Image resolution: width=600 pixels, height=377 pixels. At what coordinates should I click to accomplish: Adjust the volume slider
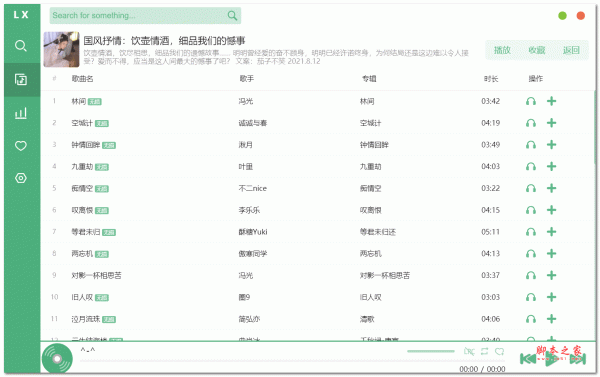coord(430,351)
